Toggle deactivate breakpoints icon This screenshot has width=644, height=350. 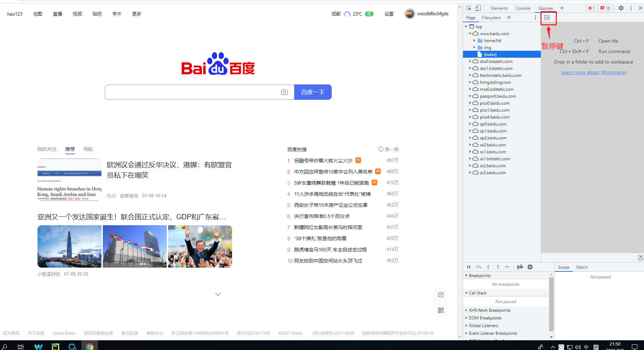520,267
